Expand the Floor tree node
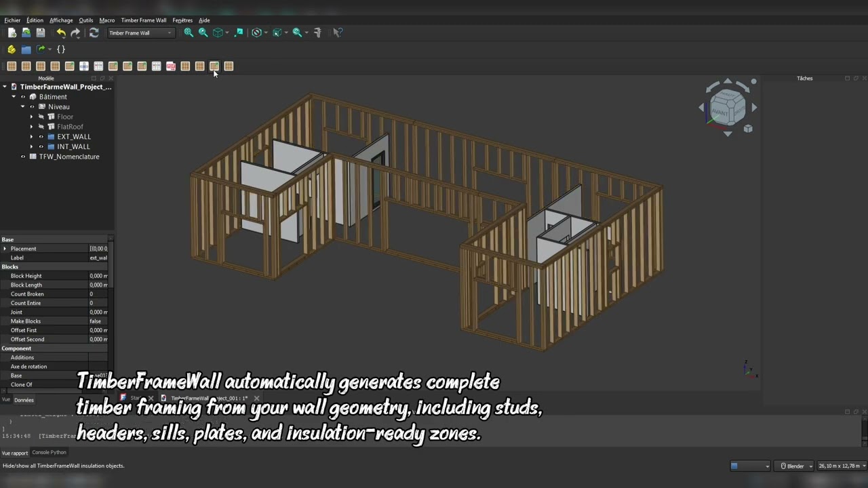The width and height of the screenshot is (868, 488). (x=31, y=117)
